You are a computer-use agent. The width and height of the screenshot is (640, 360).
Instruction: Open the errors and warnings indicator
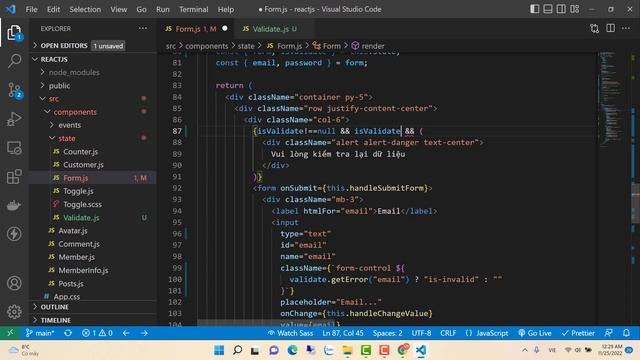click(97, 333)
